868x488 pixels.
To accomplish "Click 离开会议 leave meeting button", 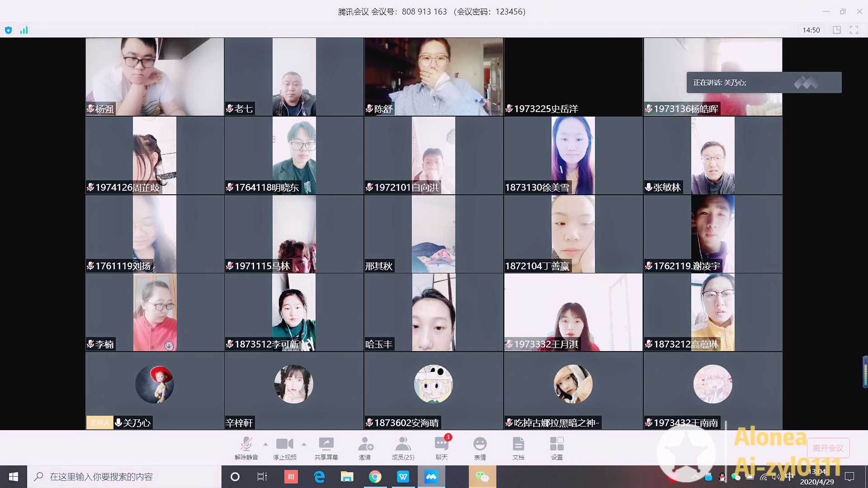I will [828, 448].
